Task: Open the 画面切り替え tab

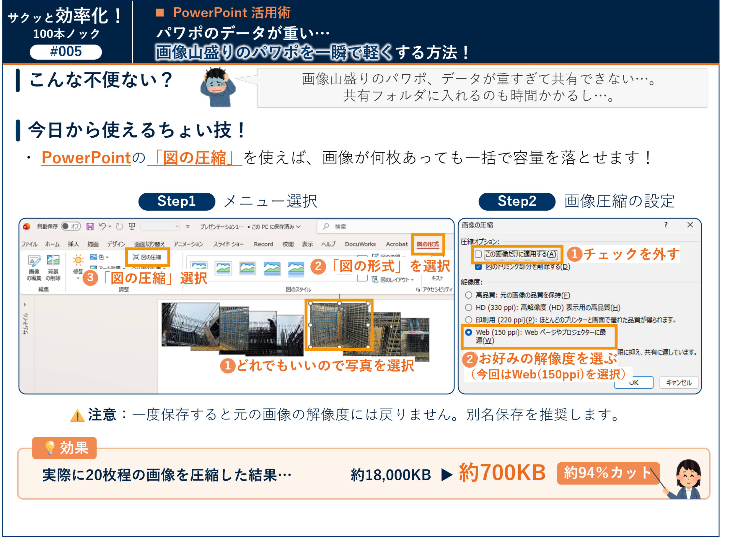Action: [x=149, y=244]
